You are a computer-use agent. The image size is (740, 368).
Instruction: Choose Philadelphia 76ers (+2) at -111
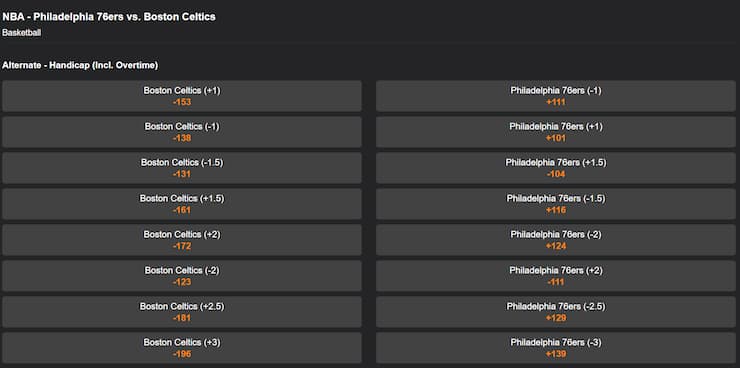point(555,276)
